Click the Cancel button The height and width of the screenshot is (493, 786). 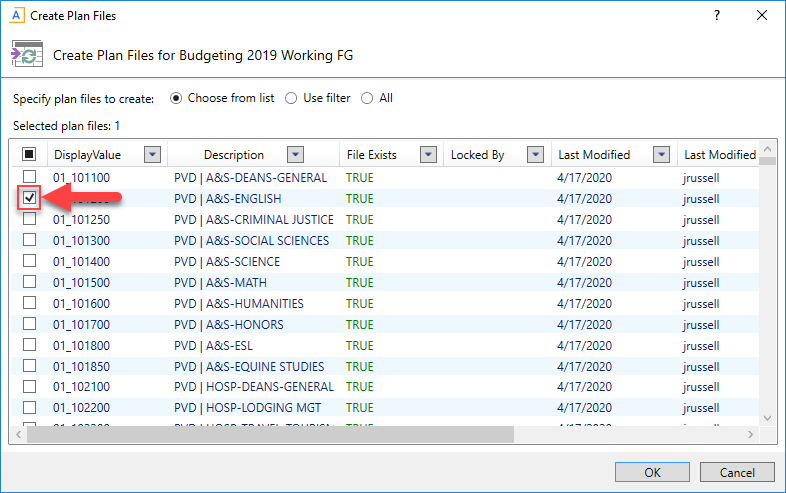[x=737, y=472]
